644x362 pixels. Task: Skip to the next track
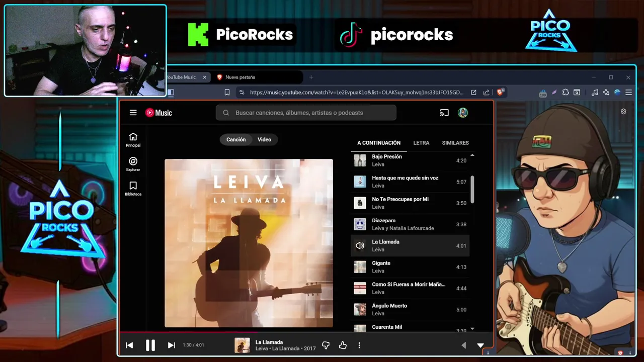point(171,345)
